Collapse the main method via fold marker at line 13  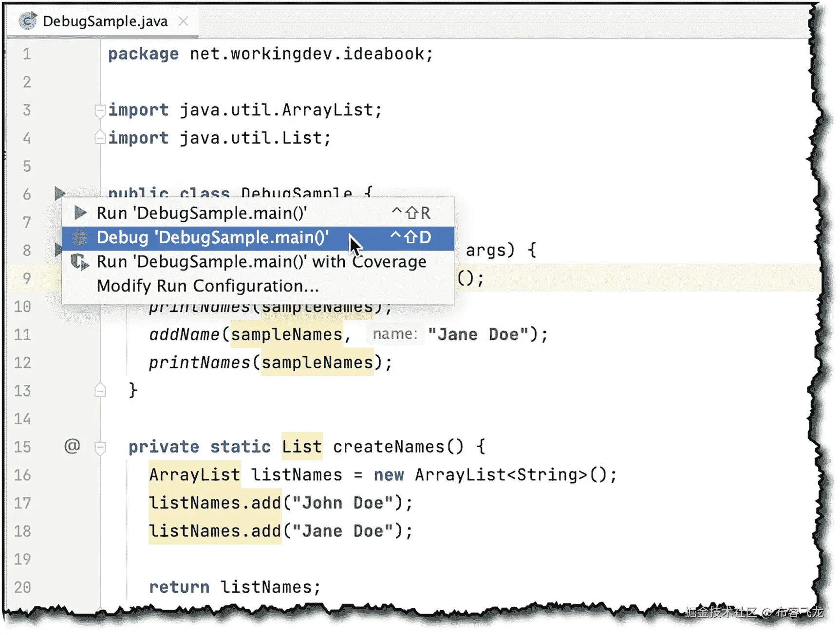pos(100,390)
